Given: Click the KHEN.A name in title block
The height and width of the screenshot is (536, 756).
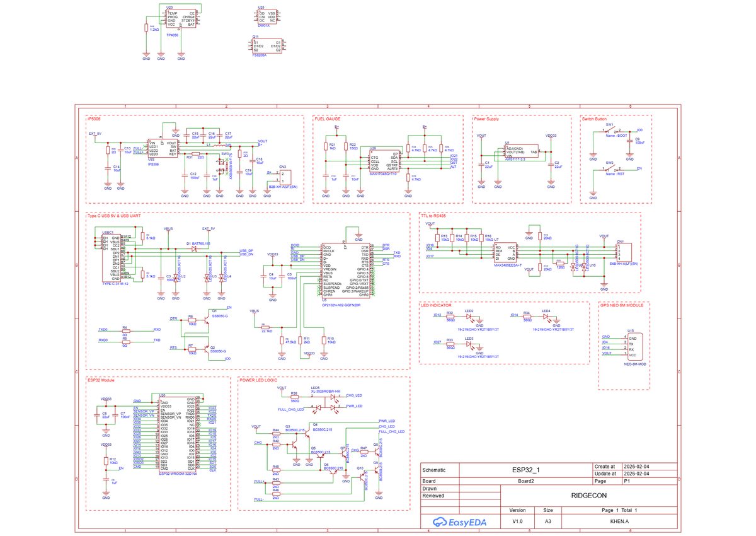Looking at the screenshot, I should [620, 521].
